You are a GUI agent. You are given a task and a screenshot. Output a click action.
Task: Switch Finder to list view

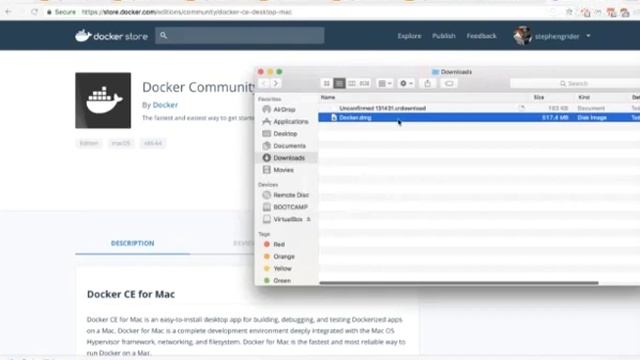(339, 84)
